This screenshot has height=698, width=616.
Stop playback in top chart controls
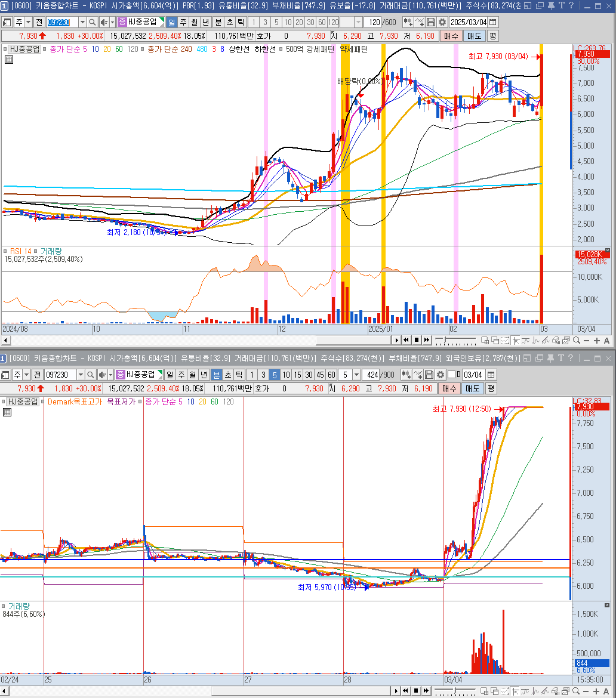(417, 340)
